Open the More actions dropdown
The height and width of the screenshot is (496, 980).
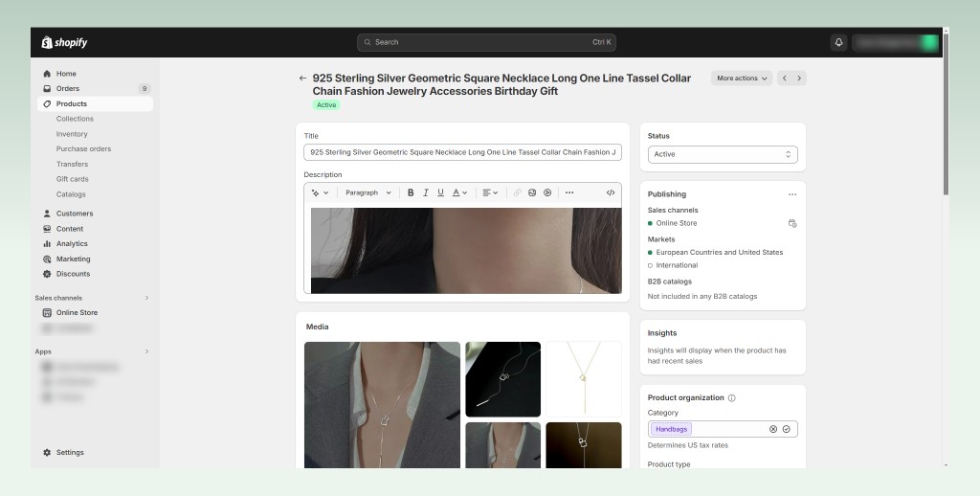742,79
